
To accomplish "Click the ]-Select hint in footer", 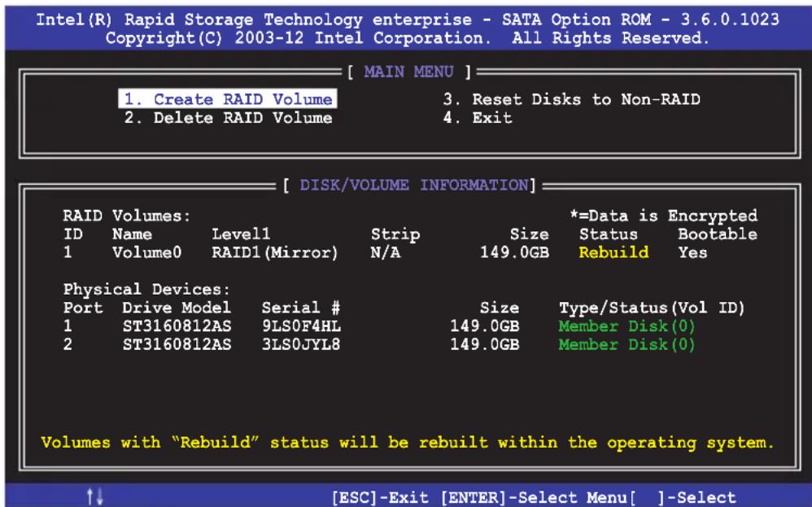I will (x=696, y=498).
